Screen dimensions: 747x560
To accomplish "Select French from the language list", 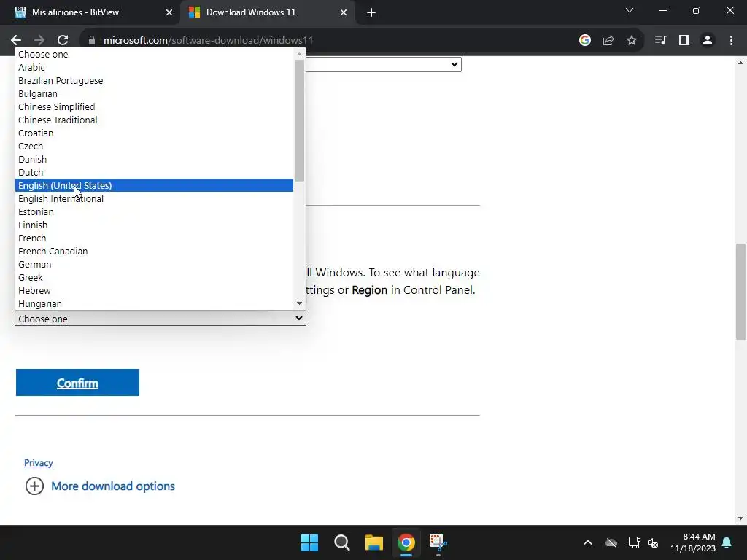I will click(155, 238).
